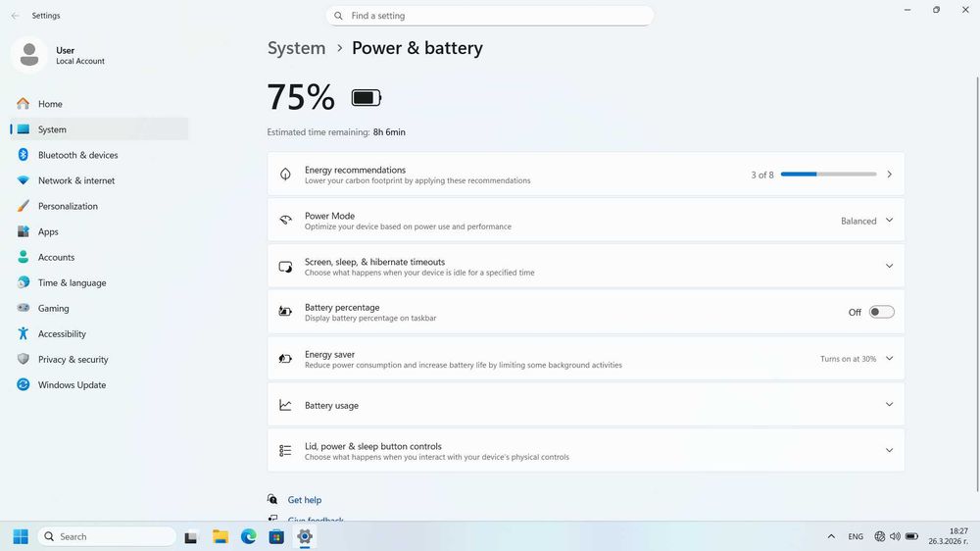Click the Find a setting search box

[x=489, y=16]
